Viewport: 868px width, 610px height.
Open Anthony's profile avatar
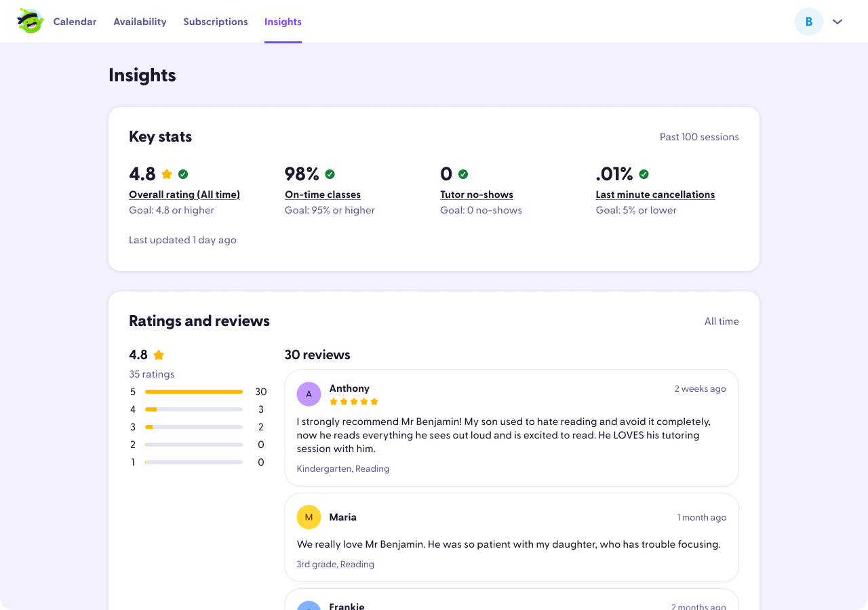pos(309,394)
